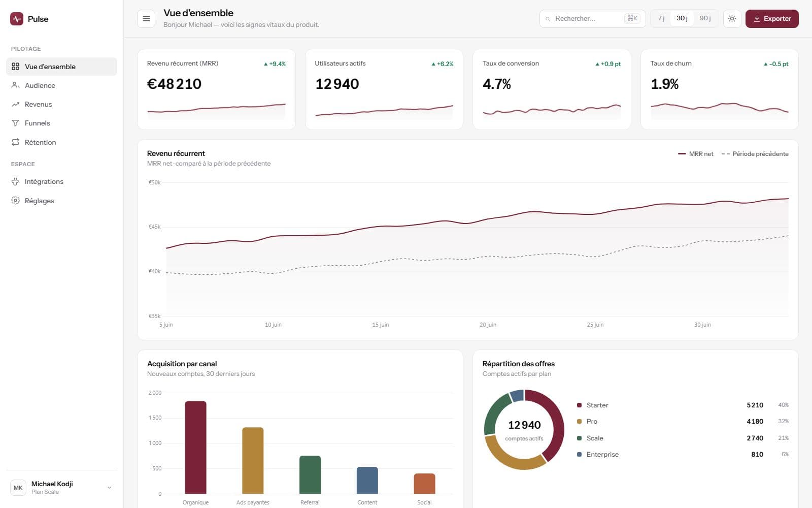This screenshot has width=812, height=508.
Task: Click the -0.5 pt churn badge
Action: 776,64
